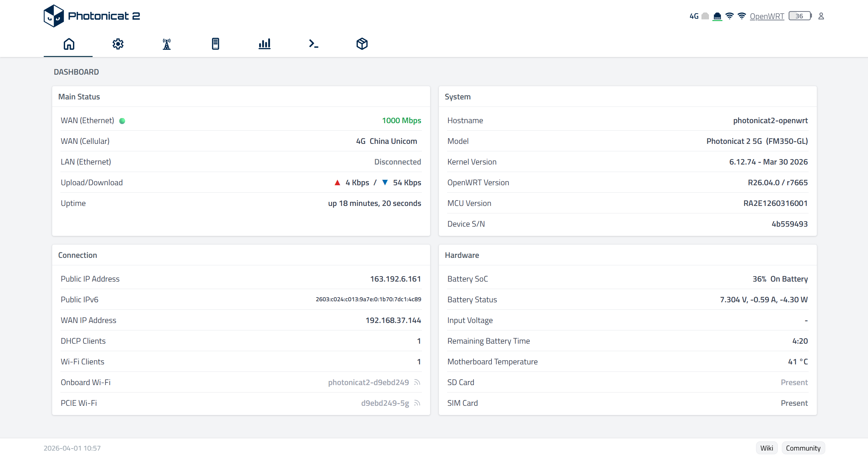Click the Wiki button
The width and height of the screenshot is (868, 457).
[767, 448]
